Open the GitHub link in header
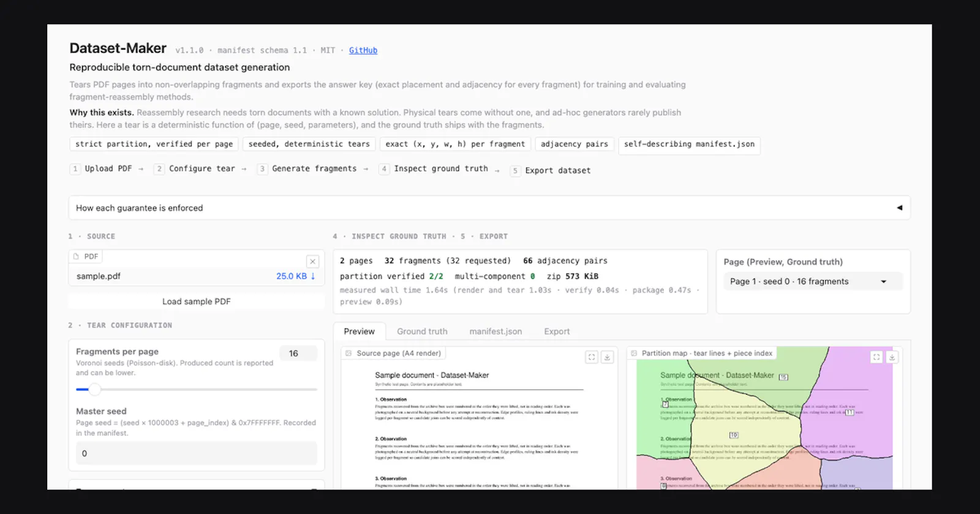This screenshot has height=514, width=980. click(x=363, y=50)
